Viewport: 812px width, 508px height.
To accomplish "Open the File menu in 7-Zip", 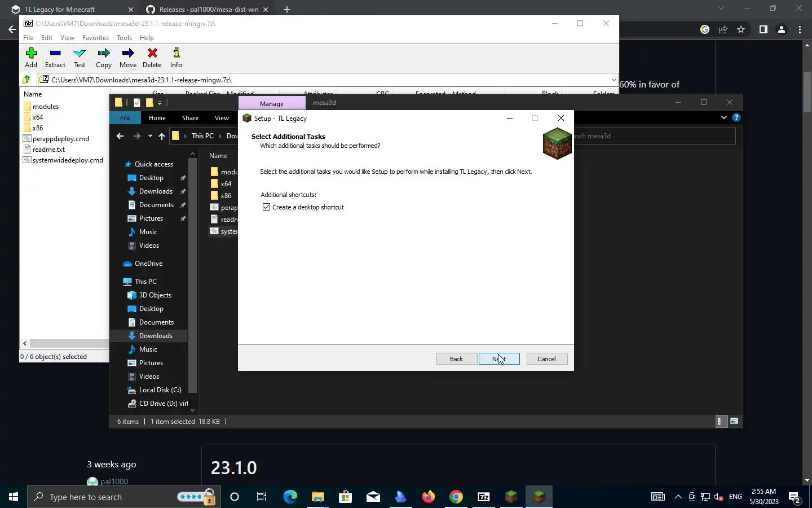I will point(28,38).
